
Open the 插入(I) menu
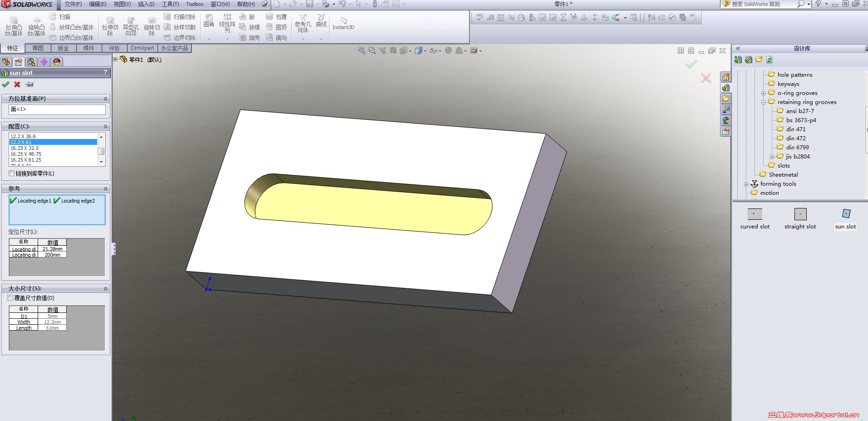[x=146, y=4]
